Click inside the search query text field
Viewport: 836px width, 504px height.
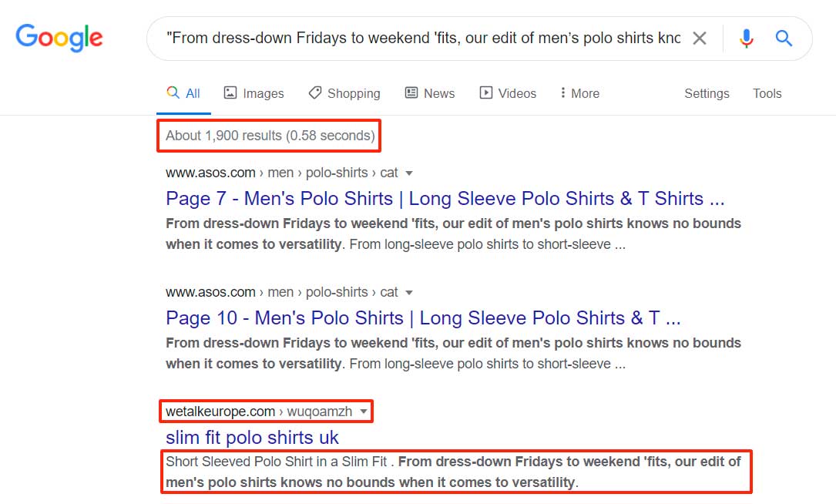coord(422,39)
